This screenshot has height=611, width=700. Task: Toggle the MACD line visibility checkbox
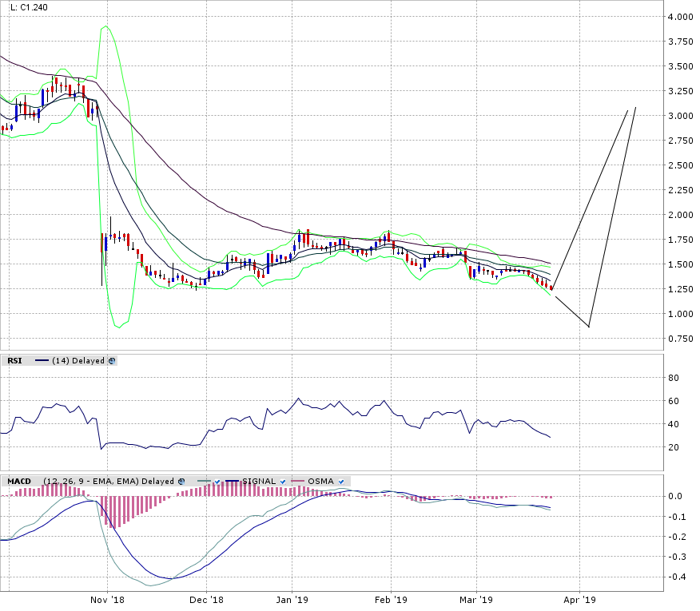pyautogui.click(x=217, y=482)
